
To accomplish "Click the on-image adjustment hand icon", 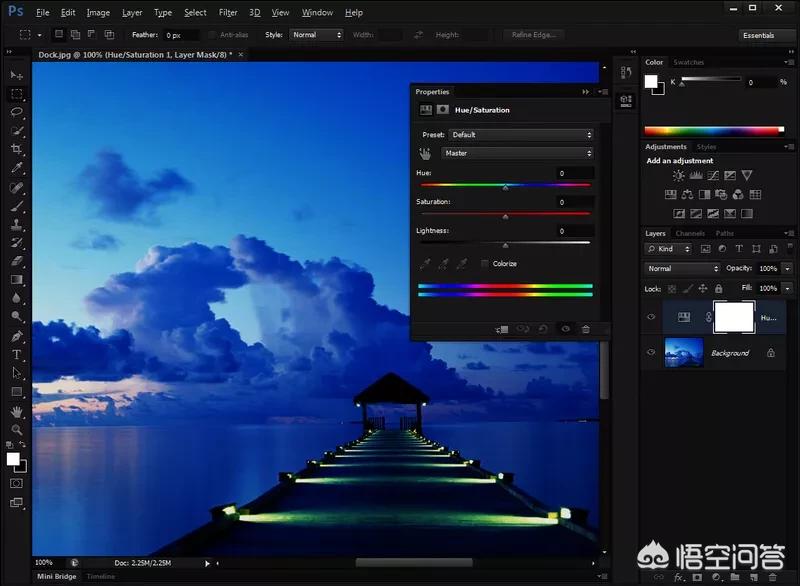I will coord(425,153).
